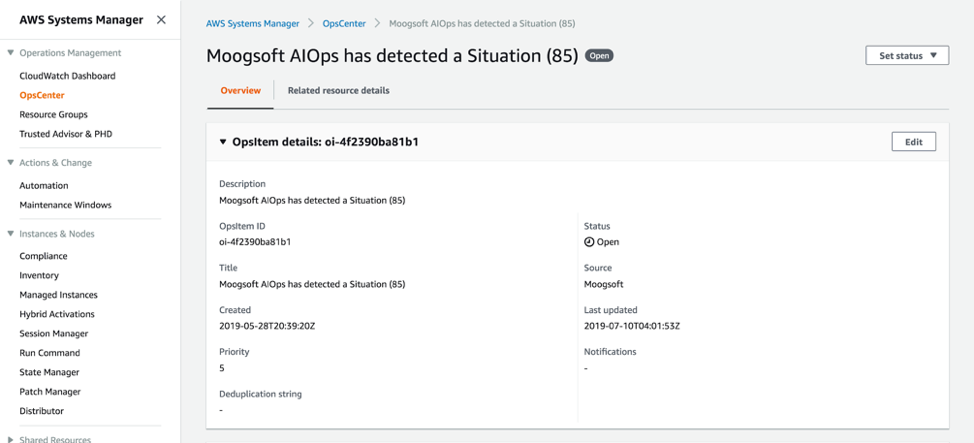Open the Patch Manager page
The height and width of the screenshot is (443, 974).
click(x=50, y=392)
